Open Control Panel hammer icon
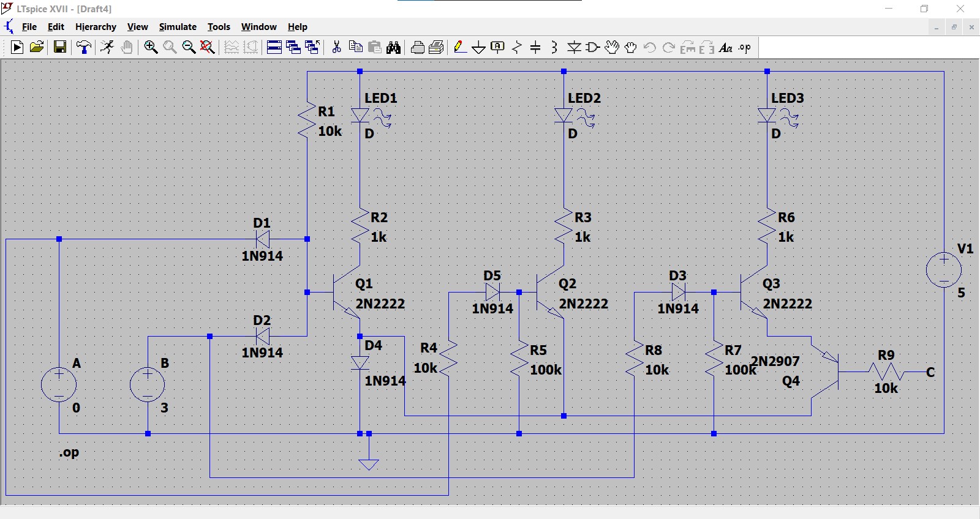The image size is (980, 519). [x=84, y=47]
